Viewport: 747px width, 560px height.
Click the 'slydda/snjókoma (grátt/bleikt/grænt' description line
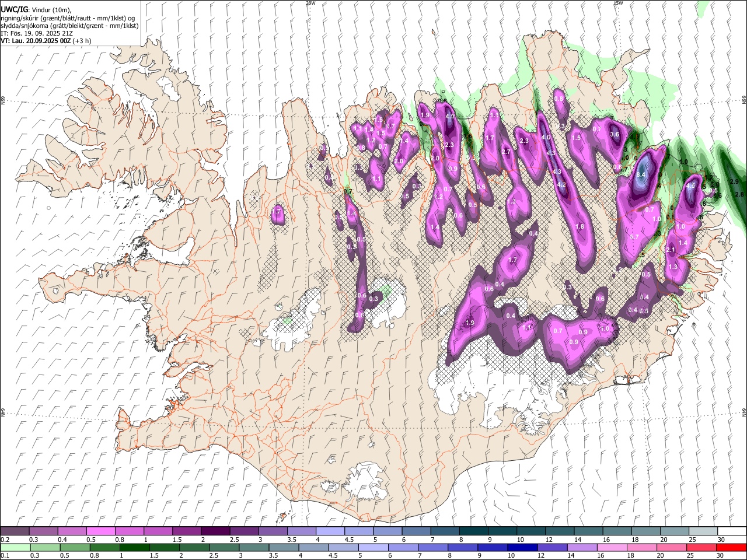point(69,26)
